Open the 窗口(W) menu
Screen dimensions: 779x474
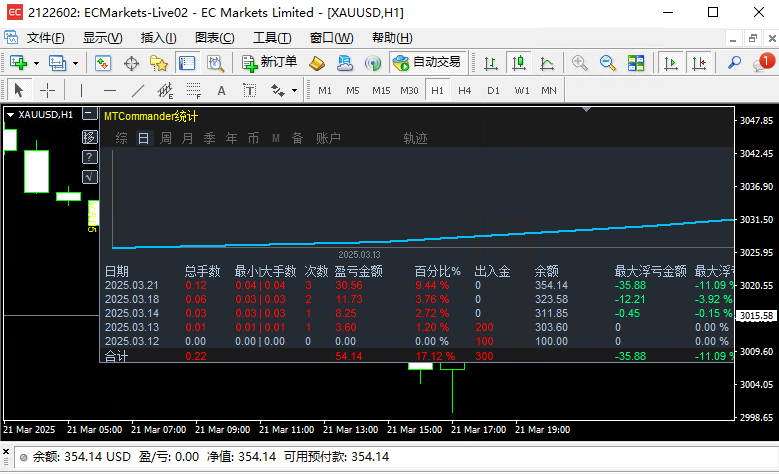click(331, 38)
